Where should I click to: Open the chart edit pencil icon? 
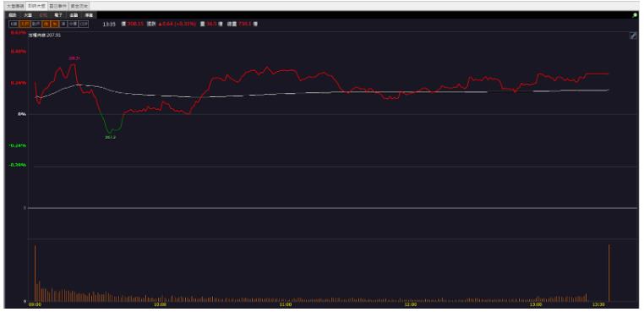[633, 36]
